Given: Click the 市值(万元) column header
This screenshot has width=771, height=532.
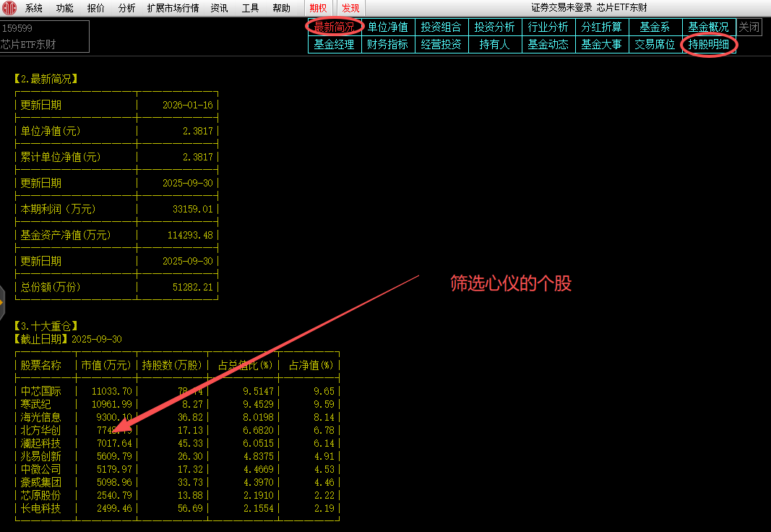Looking at the screenshot, I should click(106, 365).
